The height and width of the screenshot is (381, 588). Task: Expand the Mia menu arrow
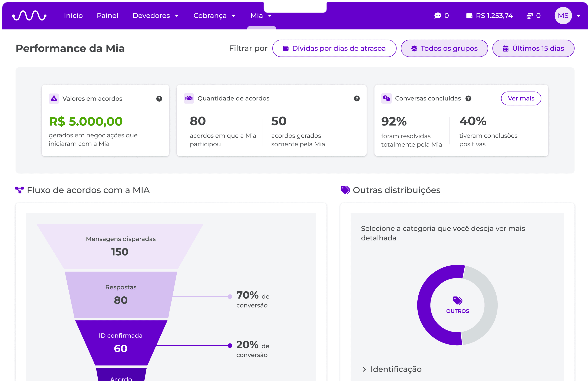tap(270, 16)
